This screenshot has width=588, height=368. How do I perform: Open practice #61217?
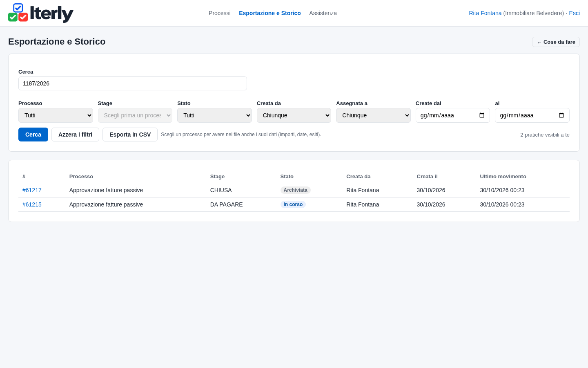click(32, 190)
